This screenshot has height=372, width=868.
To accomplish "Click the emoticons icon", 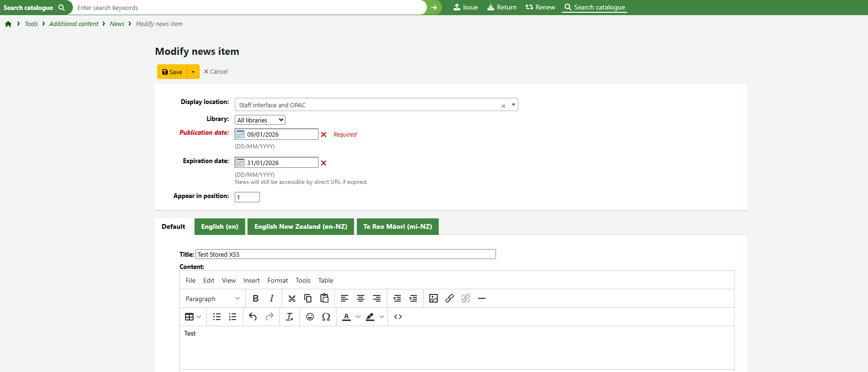I will pos(310,317).
